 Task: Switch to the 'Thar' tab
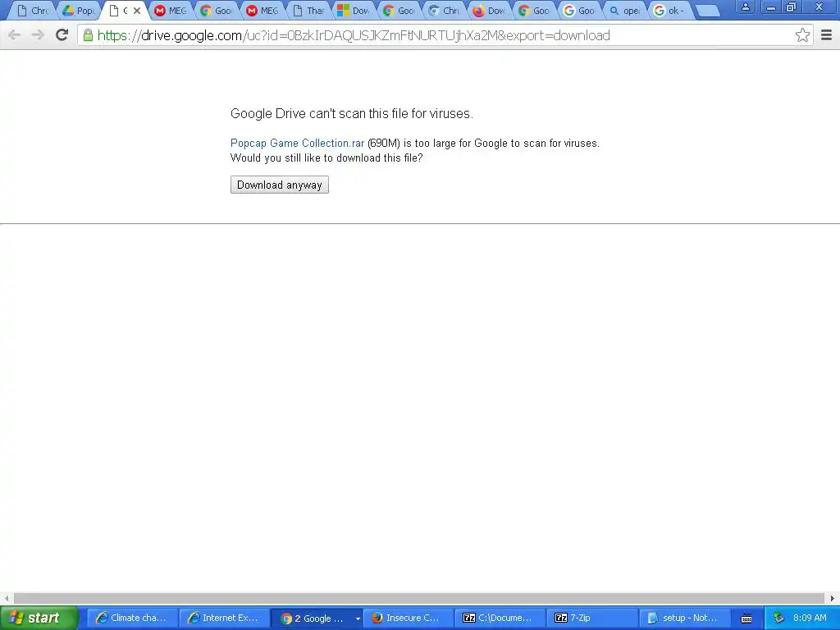click(309, 11)
